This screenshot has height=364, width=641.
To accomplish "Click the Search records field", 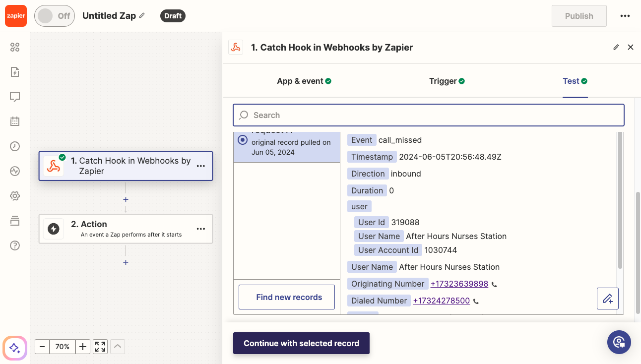I will pyautogui.click(x=429, y=115).
